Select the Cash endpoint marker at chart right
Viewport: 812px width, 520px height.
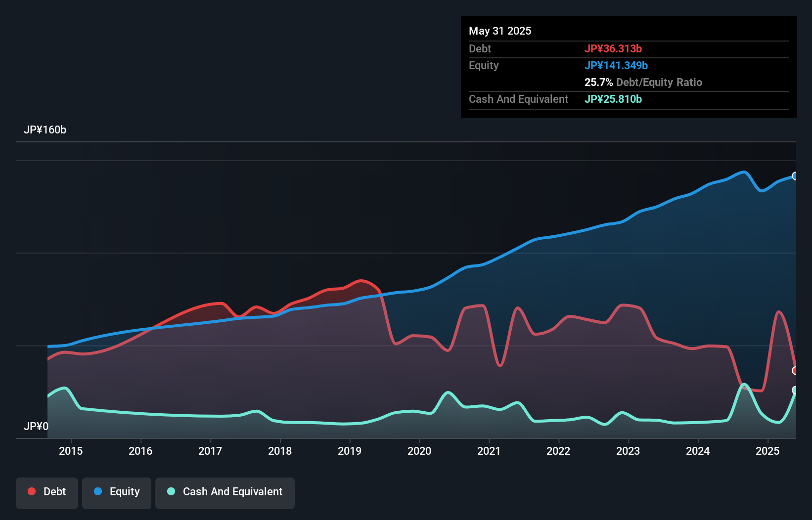tap(795, 390)
